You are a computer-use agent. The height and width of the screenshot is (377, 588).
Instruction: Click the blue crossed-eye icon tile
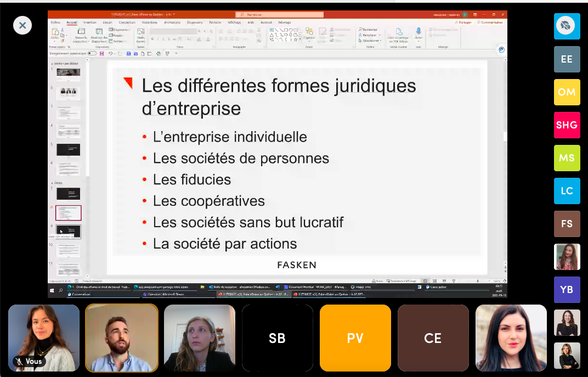point(567,26)
